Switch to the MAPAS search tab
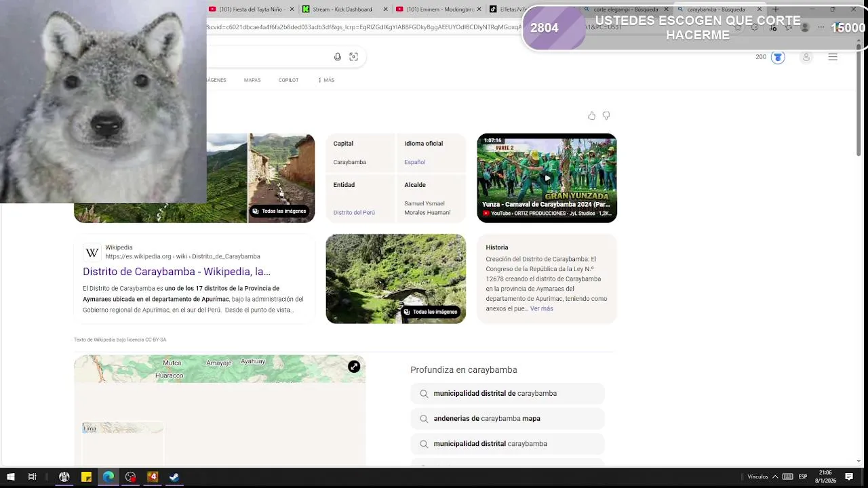The height and width of the screenshot is (488, 868). [252, 80]
